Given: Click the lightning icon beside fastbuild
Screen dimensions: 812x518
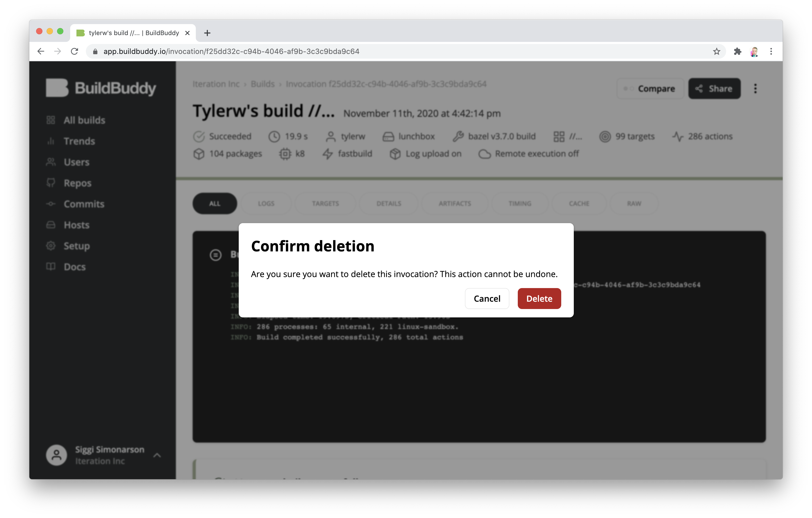Looking at the screenshot, I should tap(327, 154).
